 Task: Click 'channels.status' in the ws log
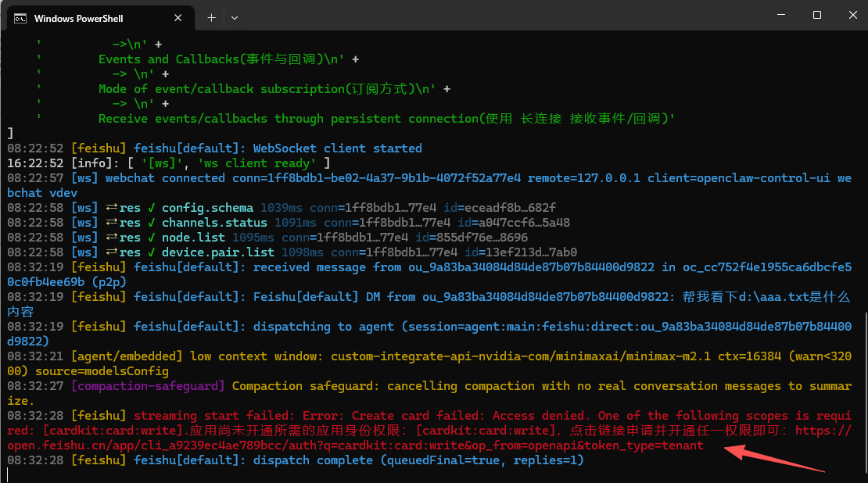click(214, 223)
